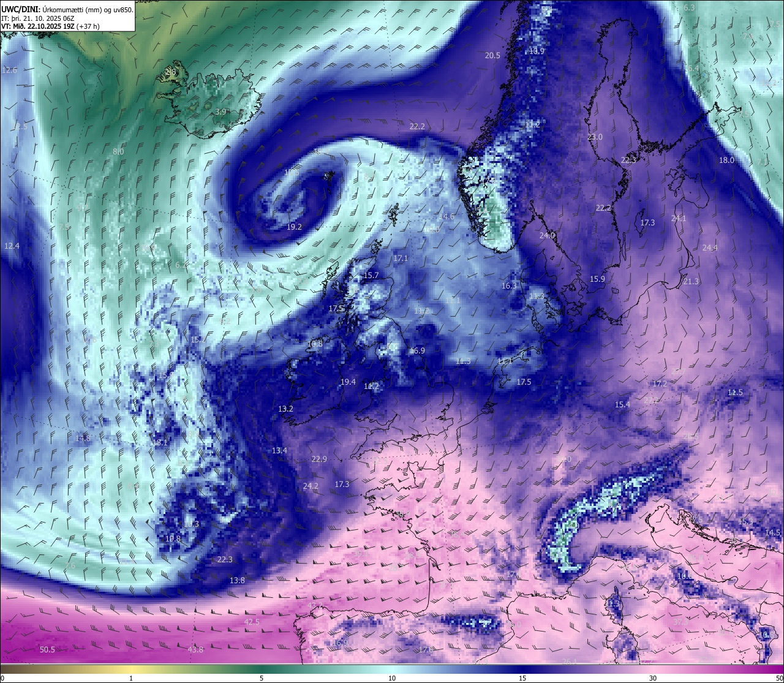Click the 21.3 map value
The height and width of the screenshot is (683, 784).
pos(691,282)
